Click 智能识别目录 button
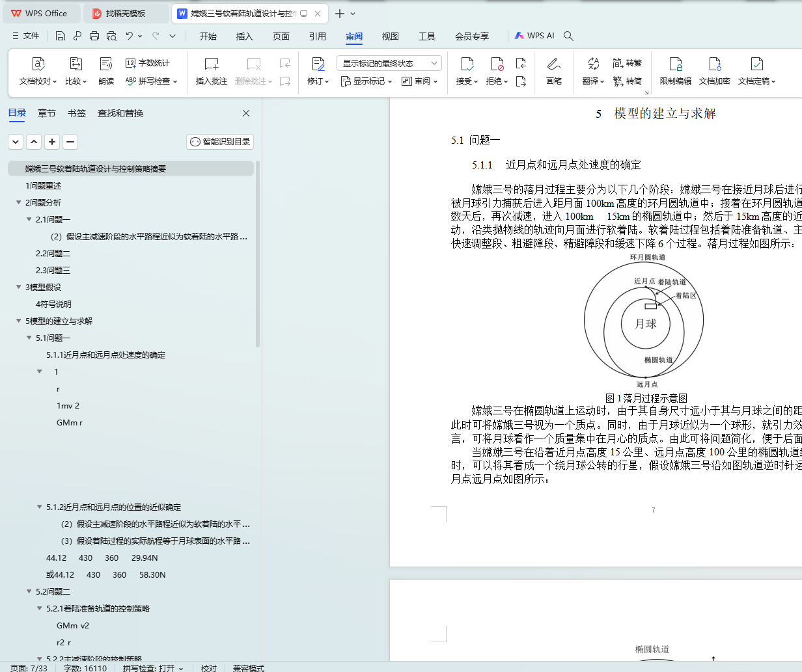Viewport: 802px width, 672px height. (220, 141)
